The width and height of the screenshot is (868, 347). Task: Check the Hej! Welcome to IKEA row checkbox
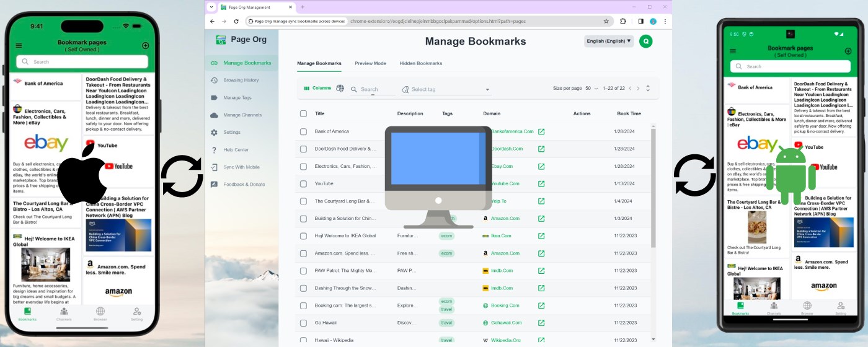(x=303, y=235)
